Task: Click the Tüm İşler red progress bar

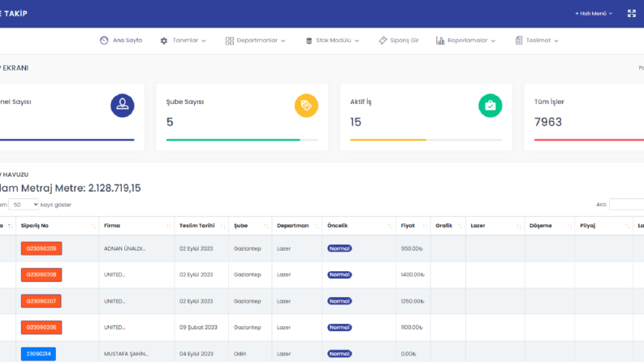Action: 589,140
